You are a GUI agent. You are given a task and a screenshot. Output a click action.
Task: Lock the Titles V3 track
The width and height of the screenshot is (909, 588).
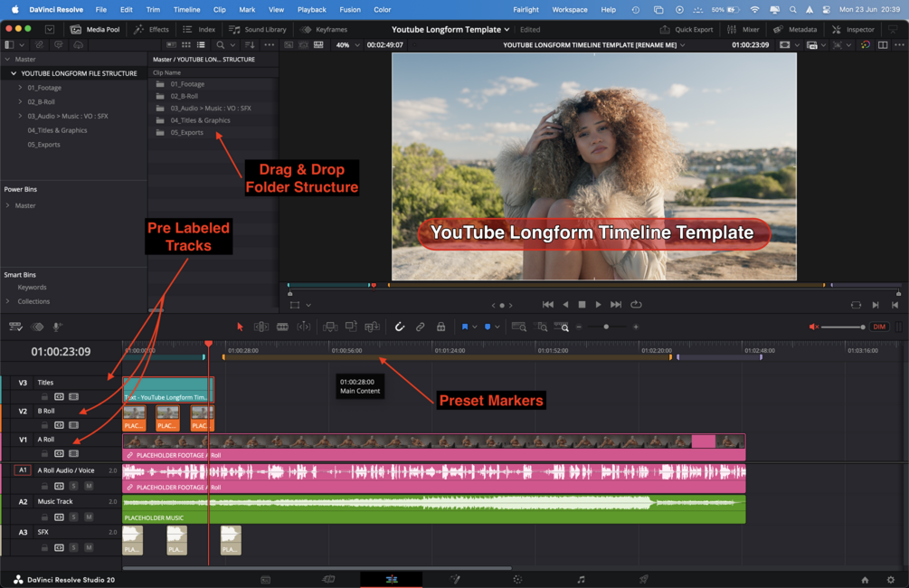44,396
